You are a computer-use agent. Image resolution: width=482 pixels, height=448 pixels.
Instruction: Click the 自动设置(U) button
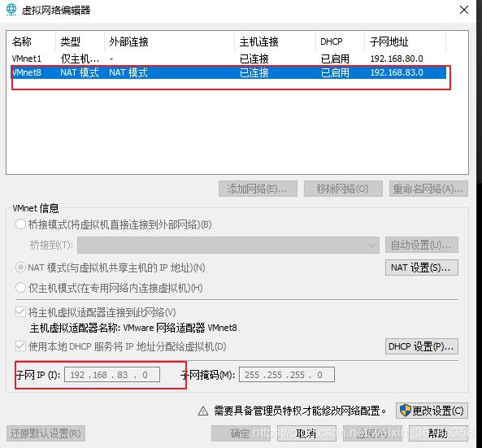tap(421, 245)
